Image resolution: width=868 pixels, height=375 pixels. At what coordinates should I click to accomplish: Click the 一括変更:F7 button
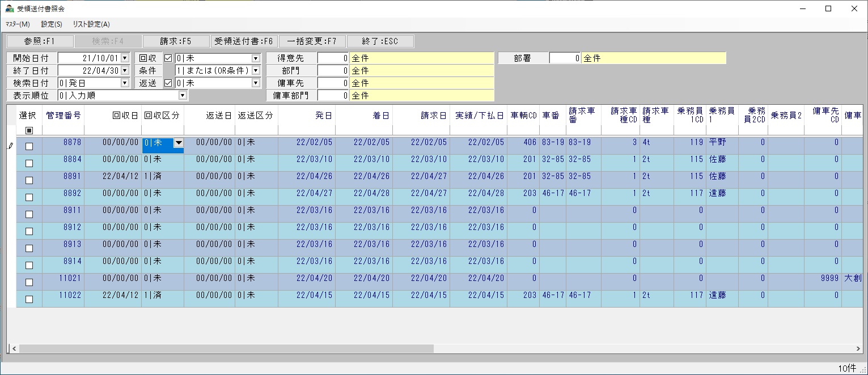(x=312, y=41)
